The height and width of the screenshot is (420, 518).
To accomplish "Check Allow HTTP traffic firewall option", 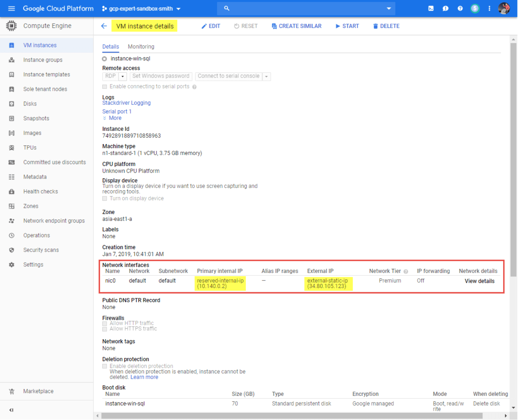I will pos(105,323).
